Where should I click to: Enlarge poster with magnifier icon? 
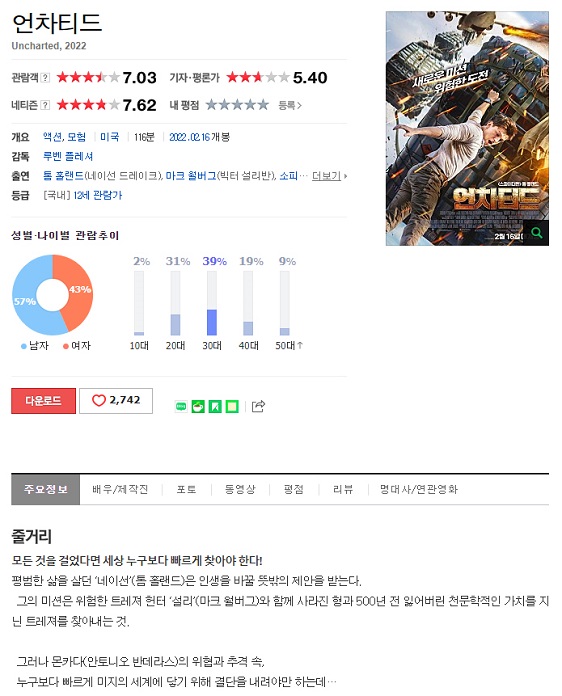click(x=537, y=233)
